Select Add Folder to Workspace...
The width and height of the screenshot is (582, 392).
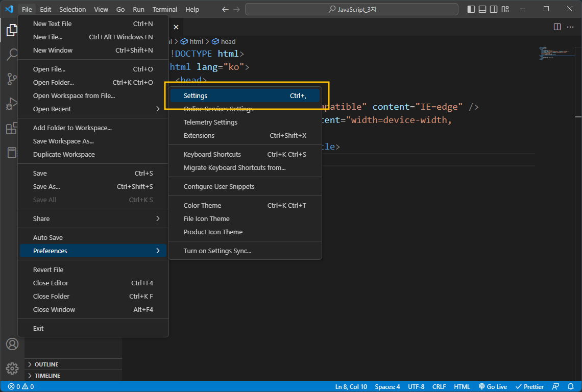pyautogui.click(x=93, y=128)
